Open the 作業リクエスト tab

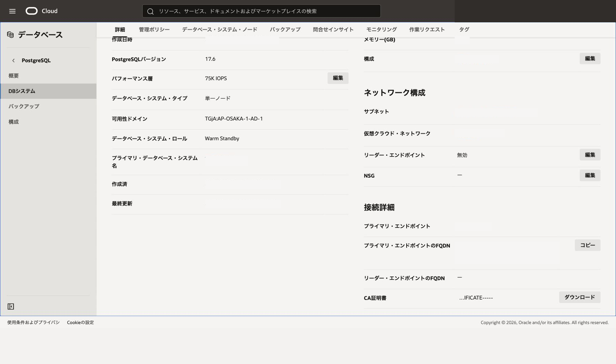pyautogui.click(x=427, y=30)
